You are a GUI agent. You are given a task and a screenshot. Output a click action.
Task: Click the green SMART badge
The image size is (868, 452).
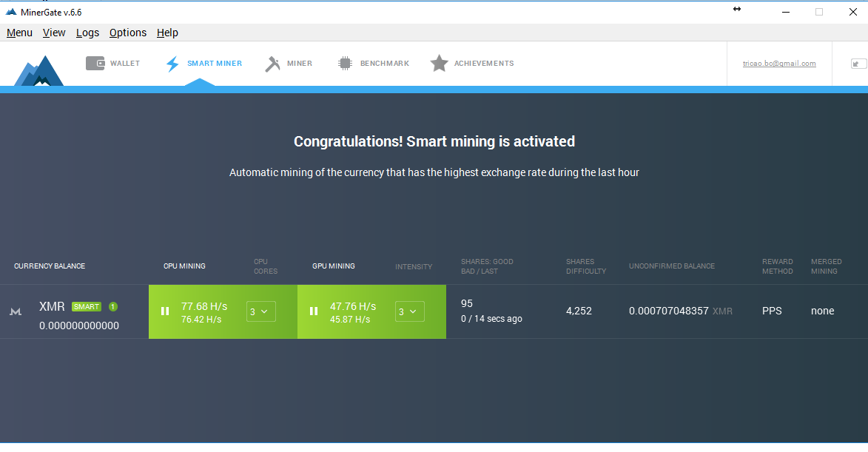click(87, 306)
